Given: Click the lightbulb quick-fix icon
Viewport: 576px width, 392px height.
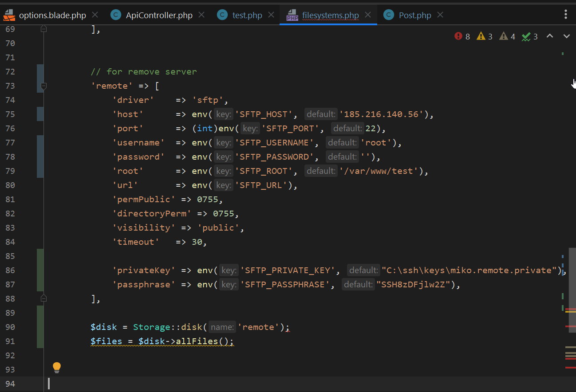Looking at the screenshot, I should [57, 367].
